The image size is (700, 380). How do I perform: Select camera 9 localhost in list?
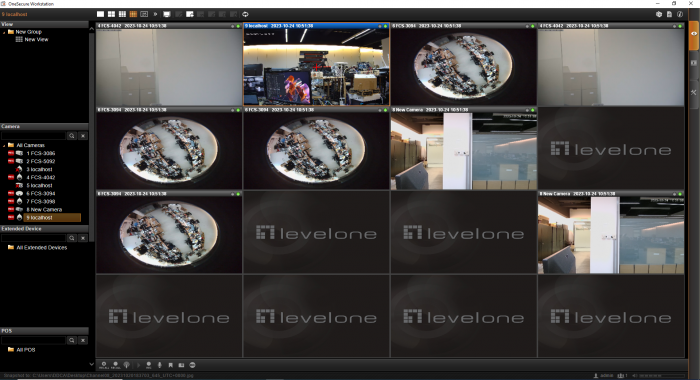coord(52,217)
